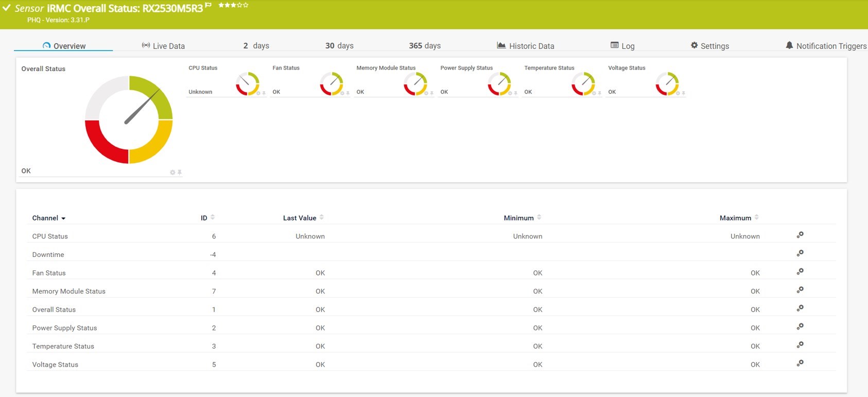Sort table by the Last Value column

[x=321, y=217]
